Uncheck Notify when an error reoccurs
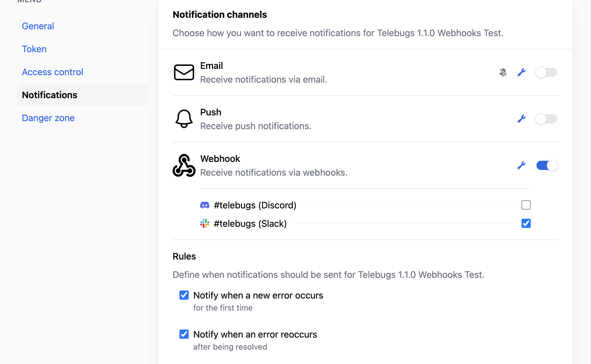This screenshot has height=364, width=591. [184, 334]
